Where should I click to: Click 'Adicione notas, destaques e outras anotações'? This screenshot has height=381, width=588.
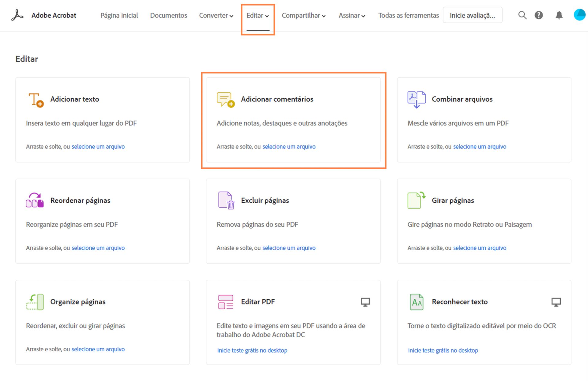coord(282,123)
